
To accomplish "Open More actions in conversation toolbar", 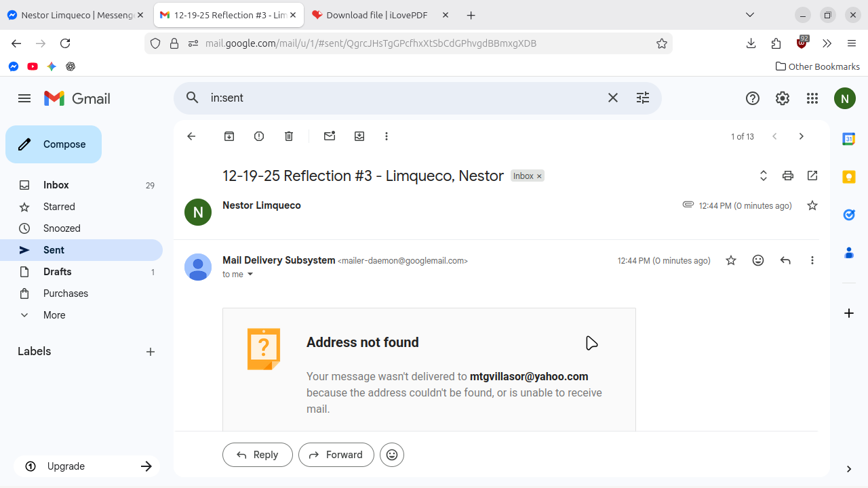I will 387,136.
